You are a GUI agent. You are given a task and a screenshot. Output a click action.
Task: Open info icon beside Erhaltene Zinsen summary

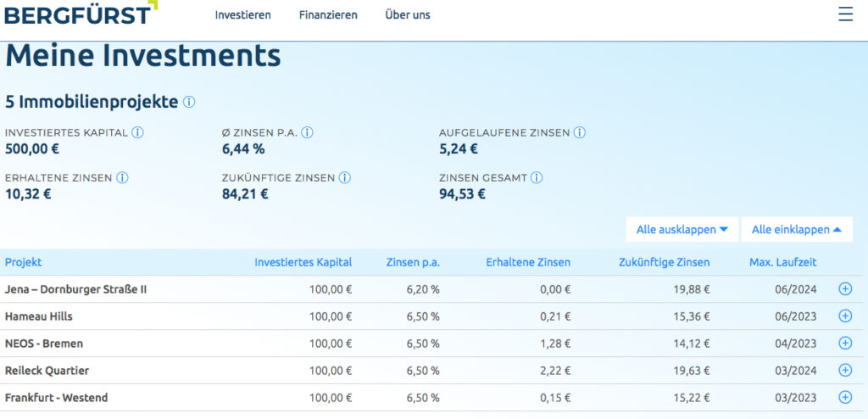point(122,178)
